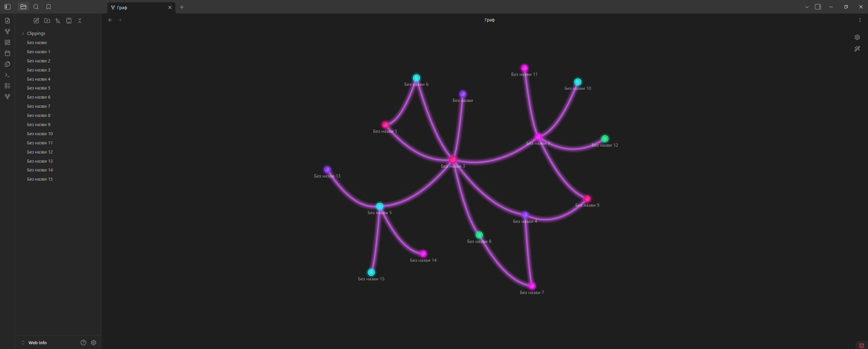This screenshot has height=349, width=868.
Task: Start timelapse animation wand icon
Action: pos(857,49)
